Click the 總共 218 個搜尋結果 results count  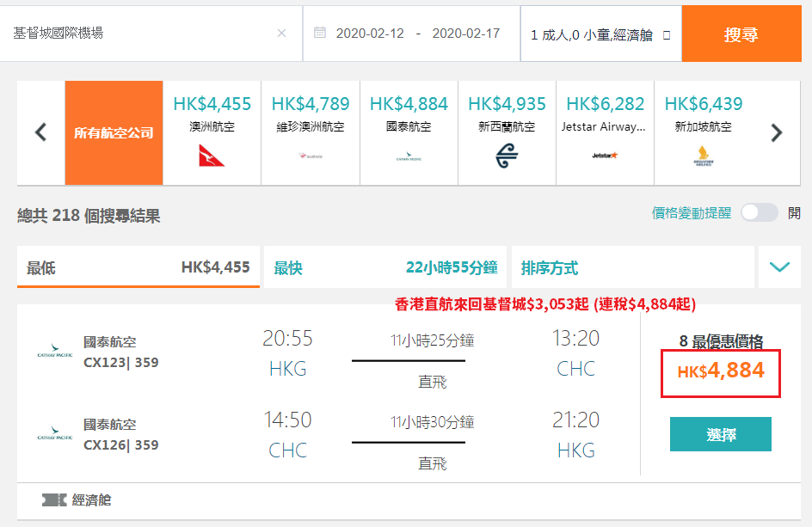pos(89,215)
